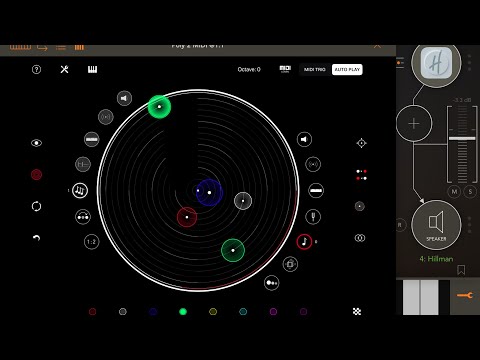Click the circular sync arrows icon
Screen dimensions: 480x360
tap(36, 206)
